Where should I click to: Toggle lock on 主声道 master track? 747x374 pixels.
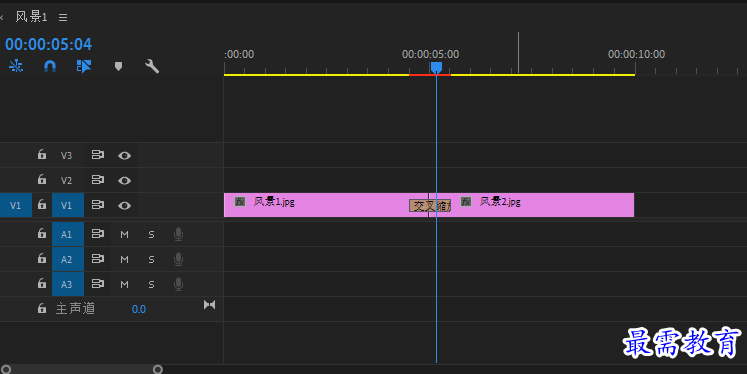click(x=42, y=308)
